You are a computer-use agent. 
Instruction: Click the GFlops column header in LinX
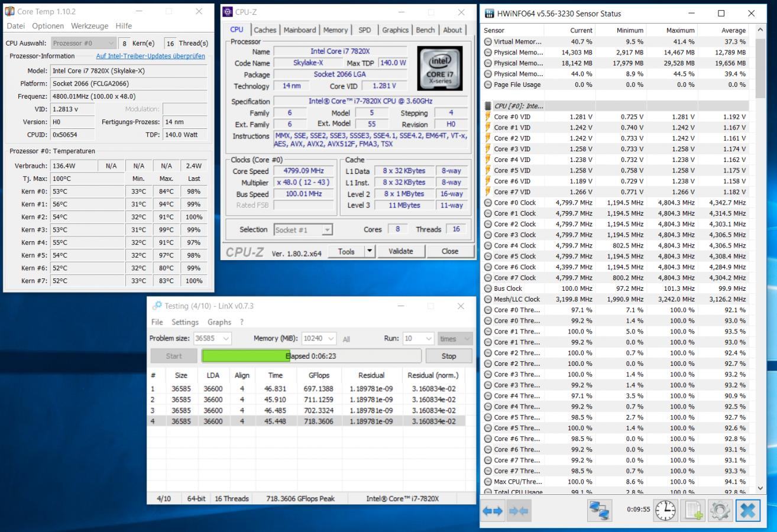point(319,375)
